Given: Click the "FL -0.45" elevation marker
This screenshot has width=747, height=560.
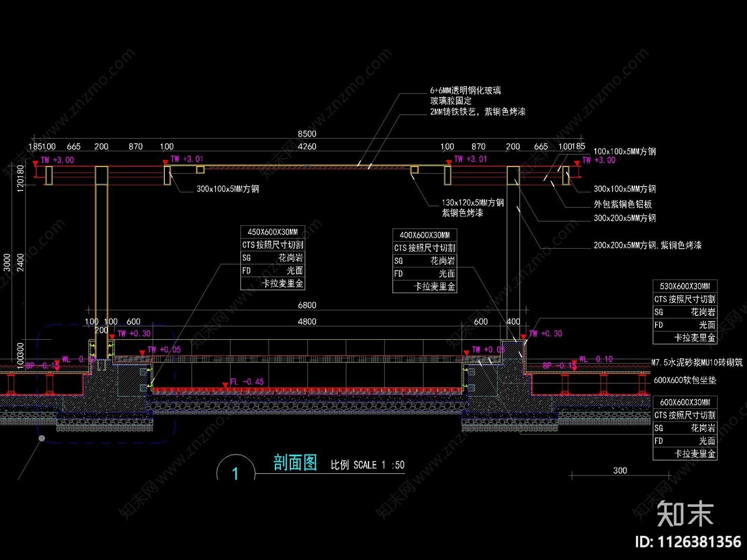Looking at the screenshot, I should pos(247,382).
